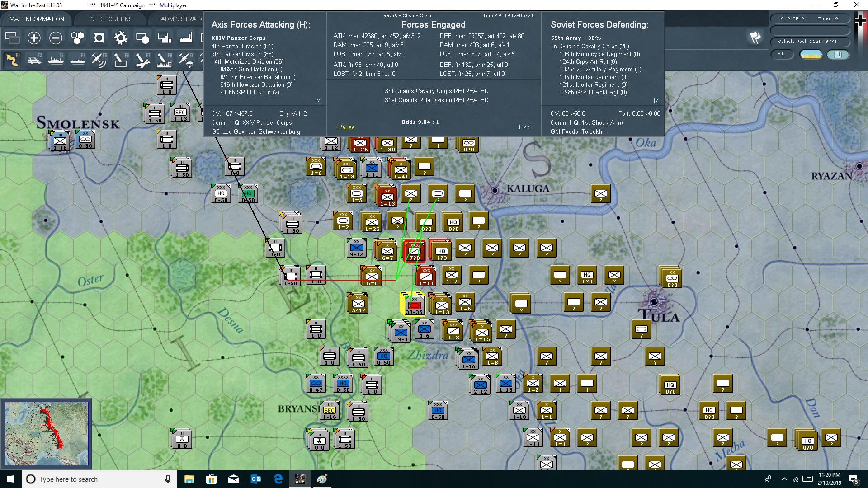Click the clear weather indicator swatch
The width and height of the screenshot is (868, 488).
811,54
